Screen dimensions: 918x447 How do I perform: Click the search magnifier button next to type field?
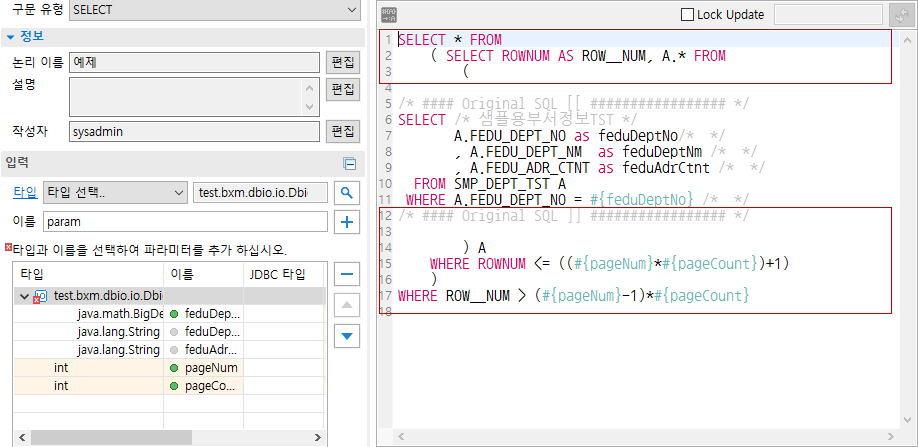347,193
